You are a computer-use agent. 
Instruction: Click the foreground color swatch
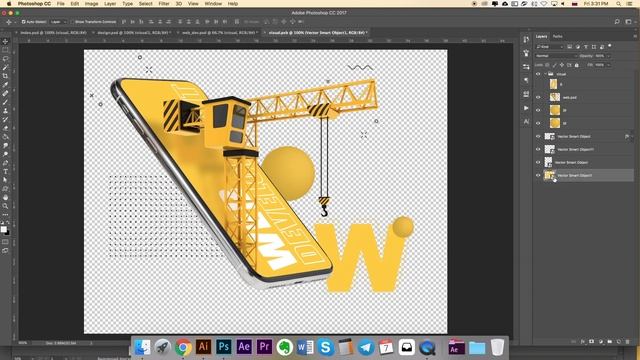(4, 229)
